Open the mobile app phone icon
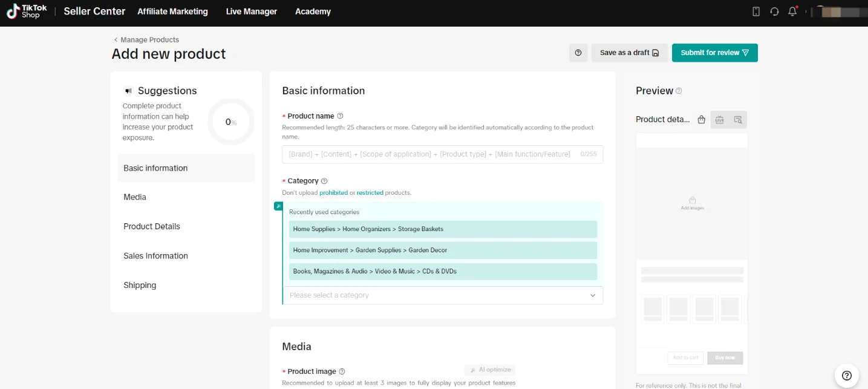This screenshot has width=868, height=389. (x=756, y=11)
